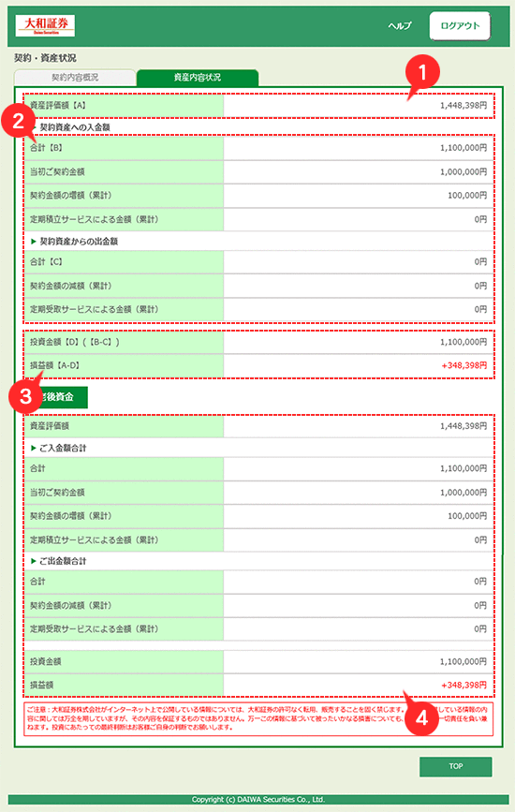This screenshot has height=812, width=515.
Task: Select 100,000円 in 契約金額の増額 row under ご入金額合計
Action: (x=467, y=516)
